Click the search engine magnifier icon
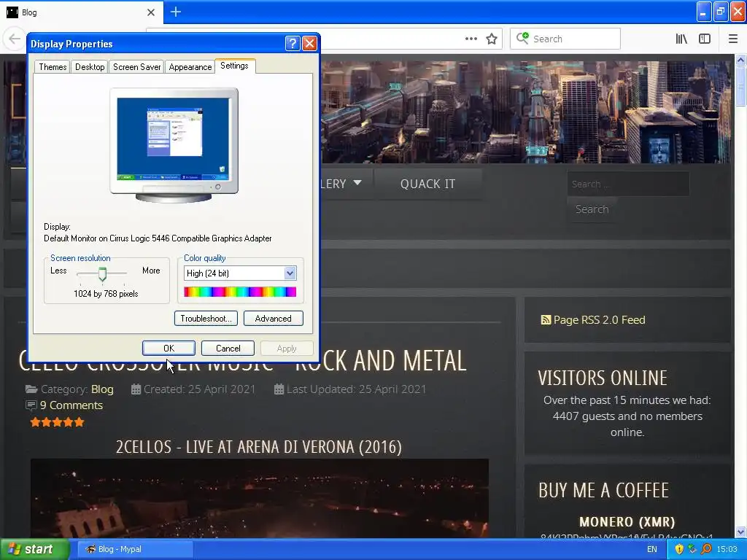The image size is (747, 560). pyautogui.click(x=522, y=38)
